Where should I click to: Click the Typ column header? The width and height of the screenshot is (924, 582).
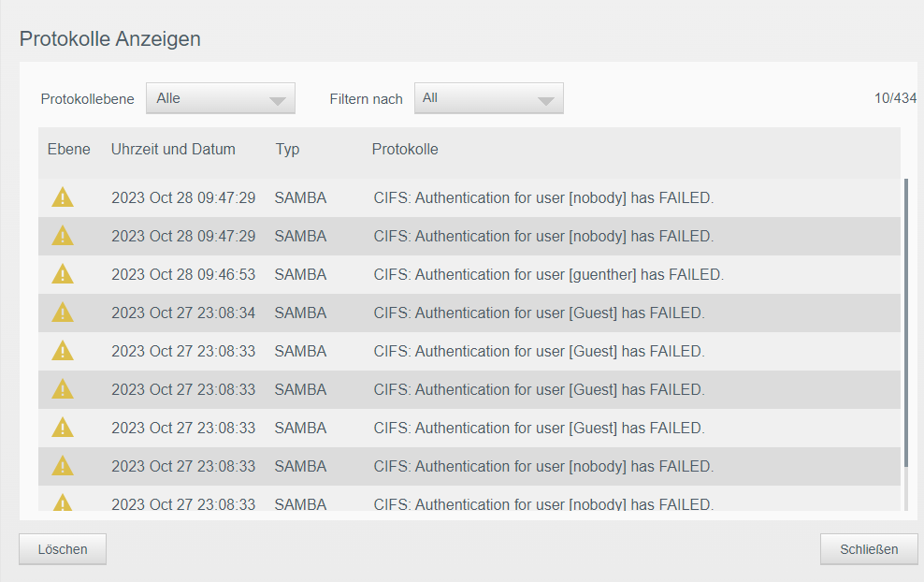click(x=288, y=149)
